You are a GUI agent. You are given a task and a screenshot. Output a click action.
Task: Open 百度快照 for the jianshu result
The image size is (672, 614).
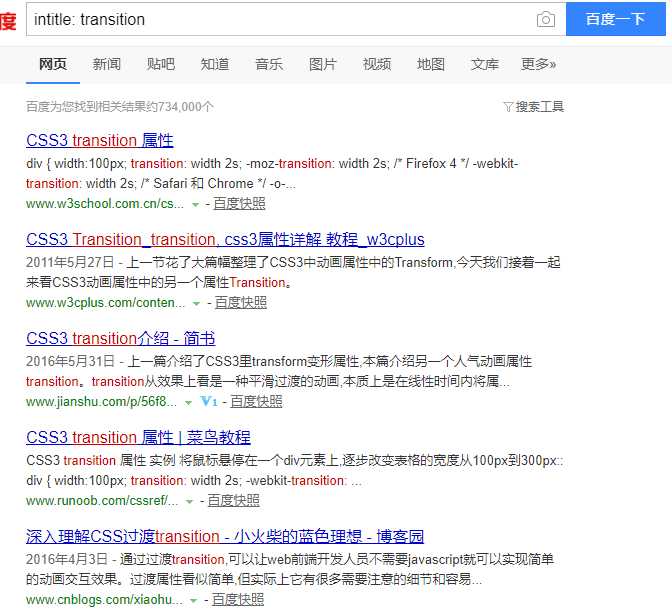(256, 401)
